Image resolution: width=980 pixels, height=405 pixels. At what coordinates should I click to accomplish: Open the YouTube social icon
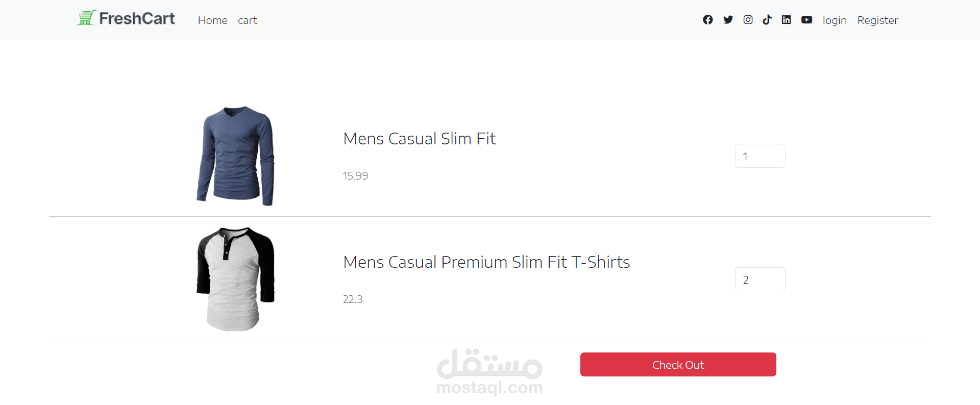[x=806, y=20]
